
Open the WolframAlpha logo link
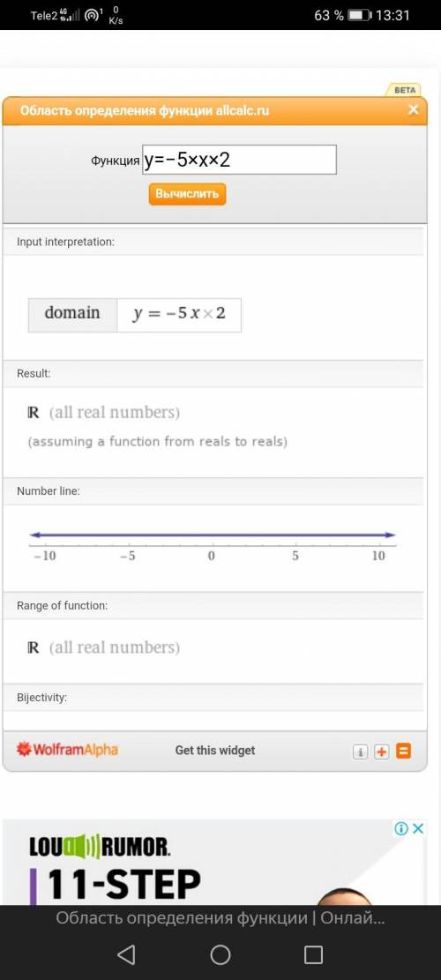click(67, 750)
